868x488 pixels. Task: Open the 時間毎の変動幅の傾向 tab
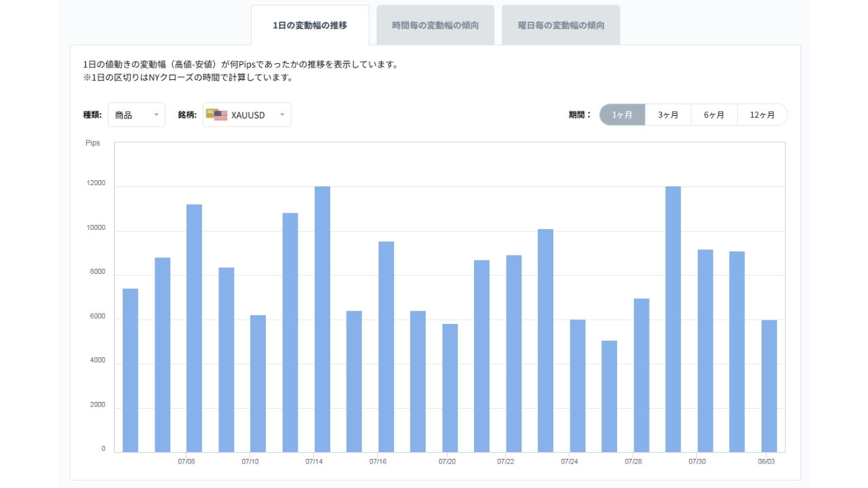pyautogui.click(x=435, y=25)
